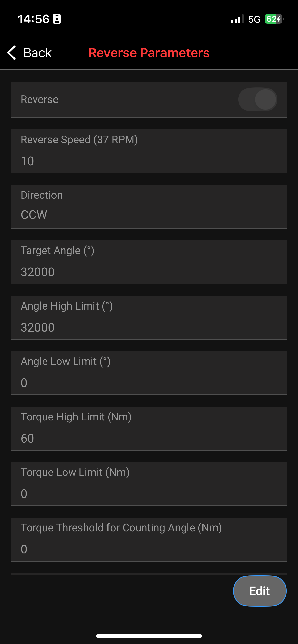298x644 pixels.
Task: Select the Torque High Limit field
Action: coord(149,438)
